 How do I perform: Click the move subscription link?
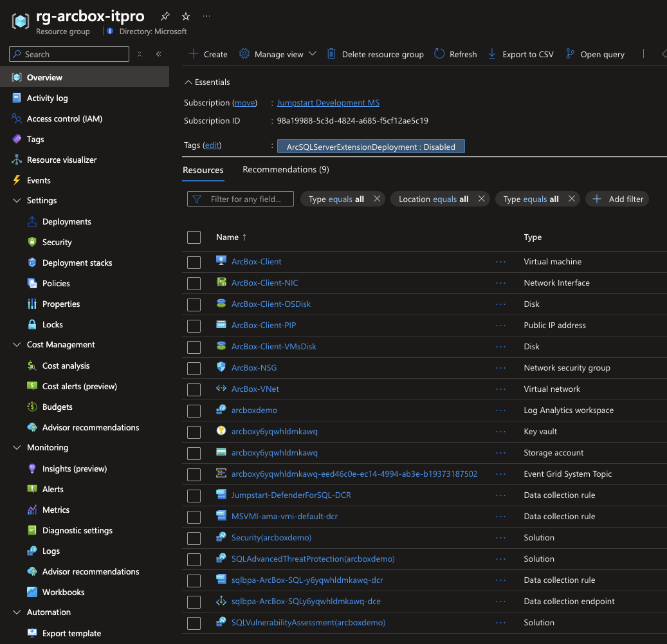[x=244, y=102]
